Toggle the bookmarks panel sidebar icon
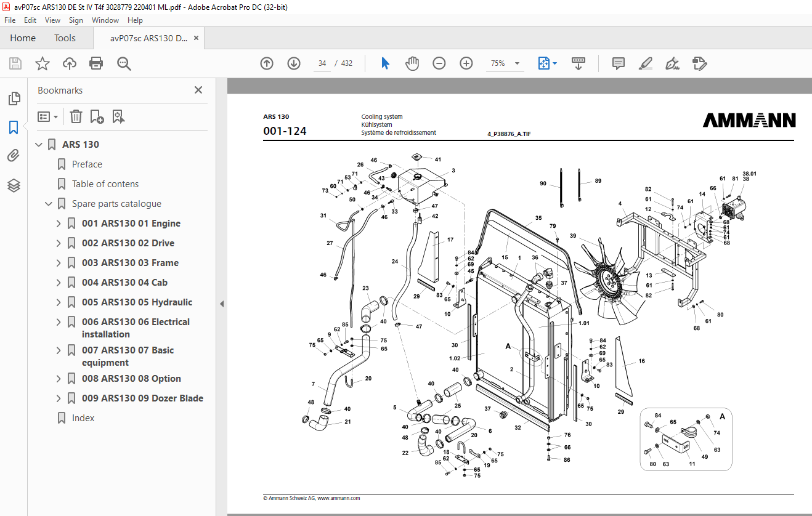The width and height of the screenshot is (812, 516). tap(14, 127)
